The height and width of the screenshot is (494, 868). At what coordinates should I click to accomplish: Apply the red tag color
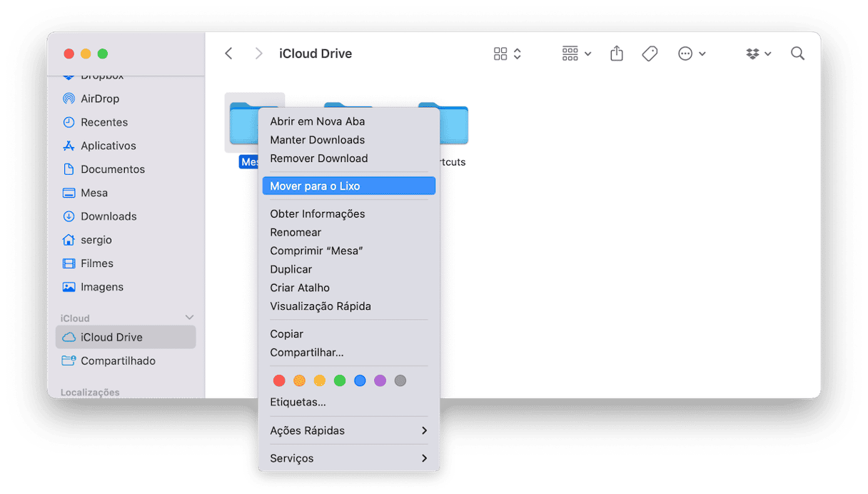279,381
